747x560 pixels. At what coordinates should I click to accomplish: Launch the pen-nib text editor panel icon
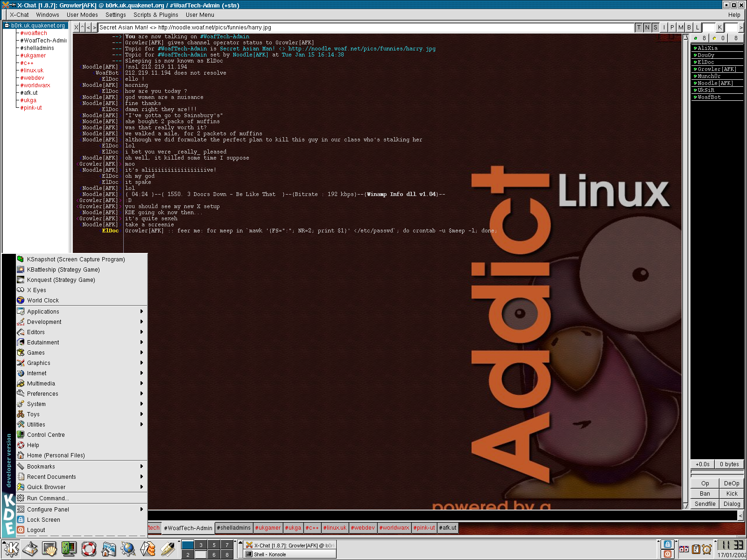167,549
